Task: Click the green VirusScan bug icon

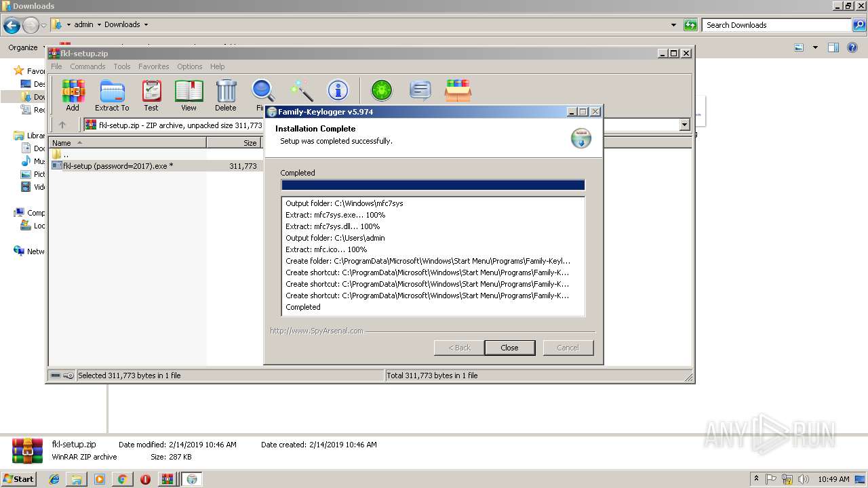Action: [x=382, y=90]
